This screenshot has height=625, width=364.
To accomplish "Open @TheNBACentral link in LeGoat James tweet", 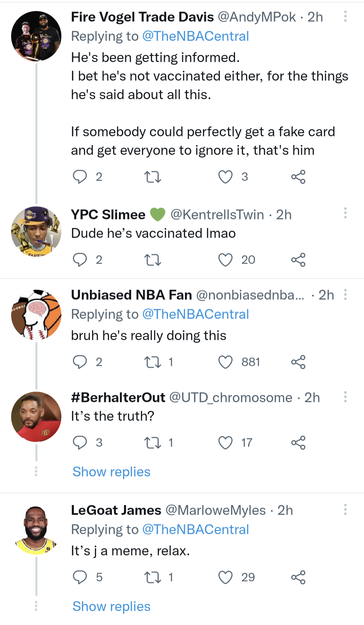I will point(195,529).
